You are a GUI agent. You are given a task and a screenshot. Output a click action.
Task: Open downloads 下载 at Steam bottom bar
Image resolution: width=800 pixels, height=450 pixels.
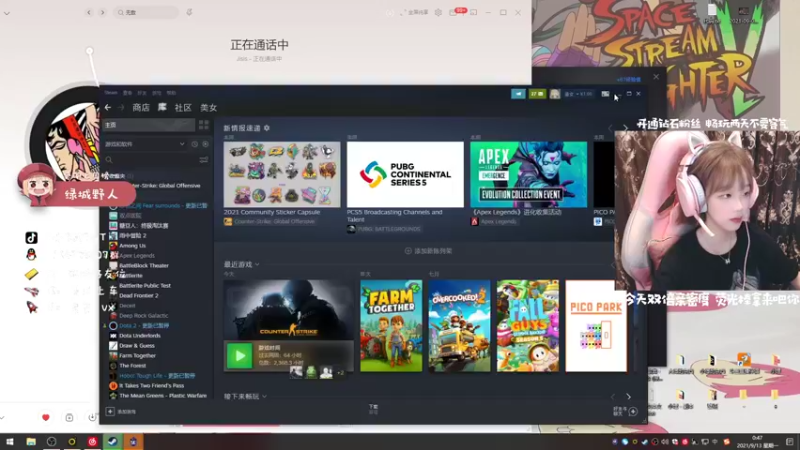pos(373,409)
